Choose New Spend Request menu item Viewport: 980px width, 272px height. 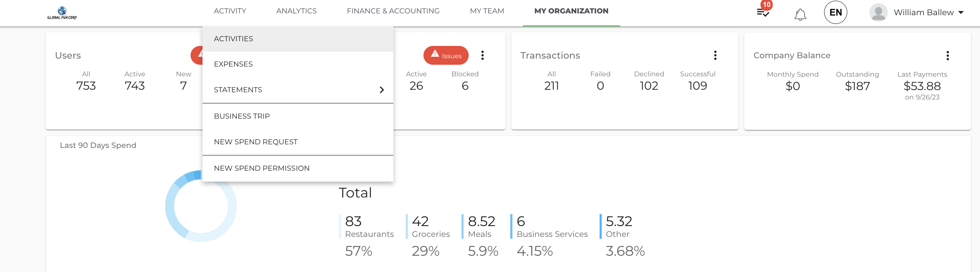coord(298,142)
